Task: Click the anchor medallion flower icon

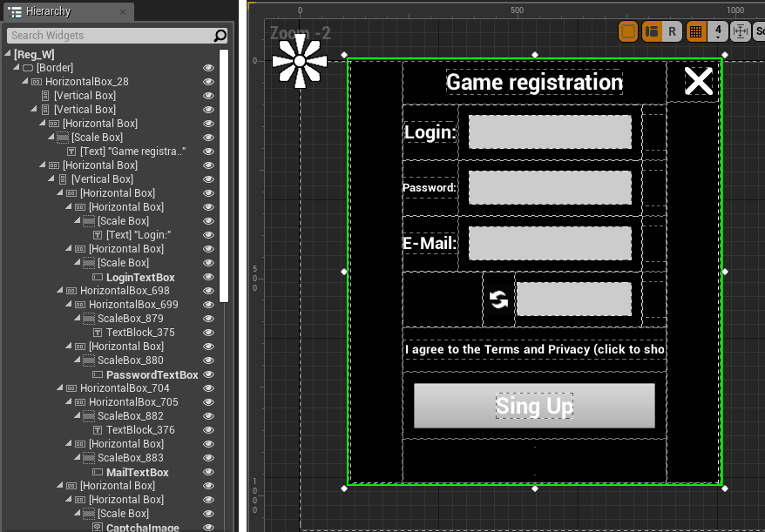Action: pos(300,61)
